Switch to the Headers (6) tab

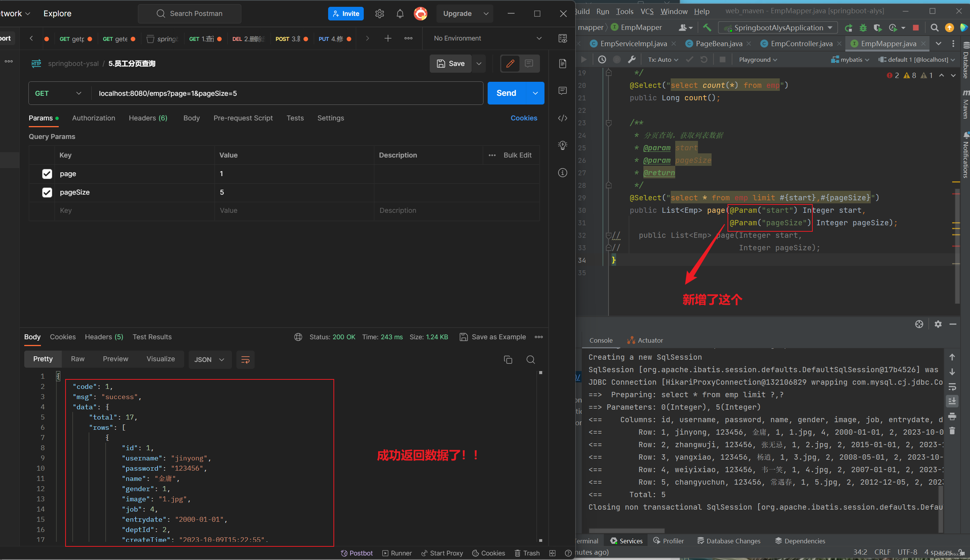click(x=148, y=118)
